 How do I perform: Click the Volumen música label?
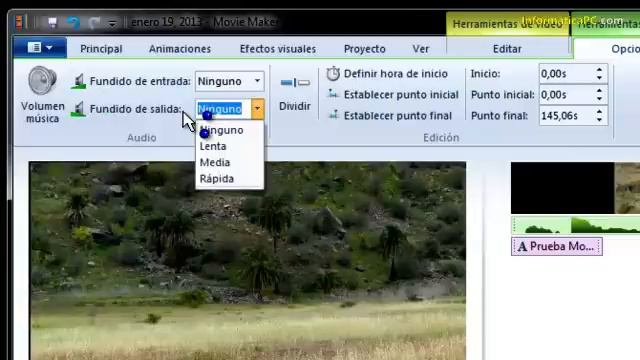coord(42,112)
